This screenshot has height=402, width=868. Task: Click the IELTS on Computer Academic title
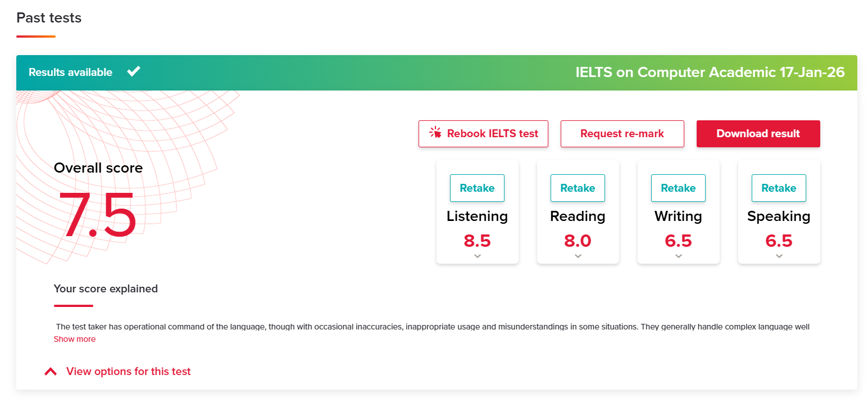710,73
